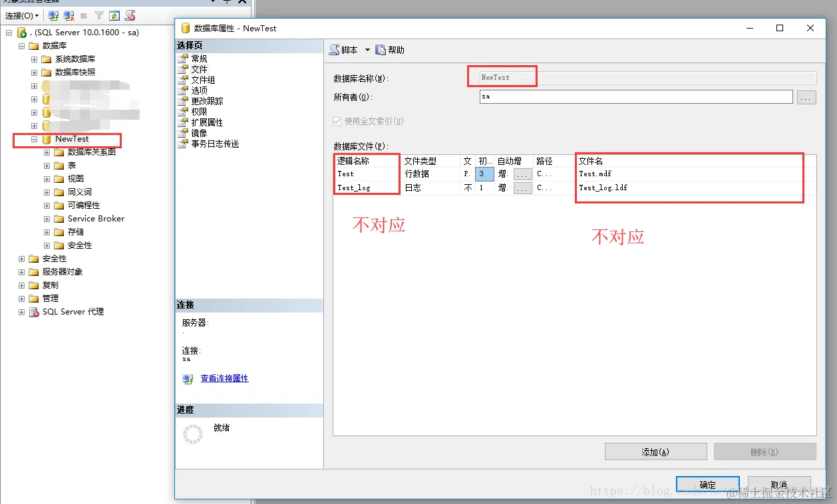This screenshot has height=504, width=837.
Task: Click the disconnect server toolbar icon
Action: tap(69, 15)
